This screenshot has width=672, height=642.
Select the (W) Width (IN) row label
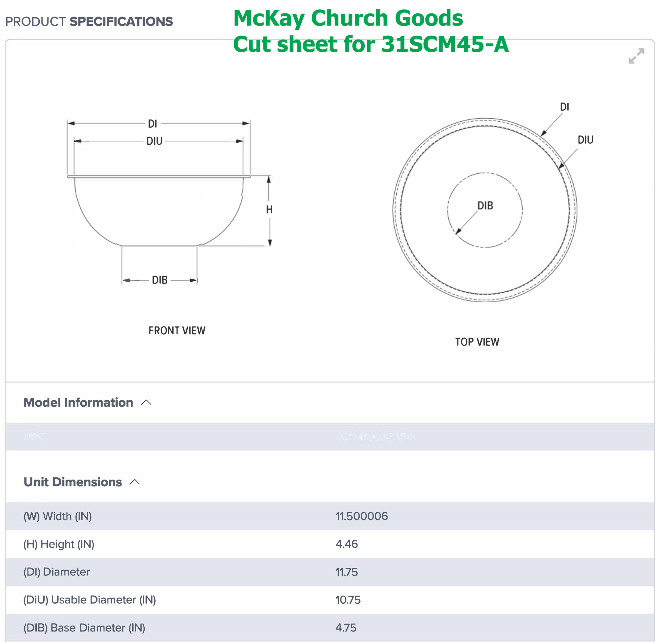pos(57,516)
